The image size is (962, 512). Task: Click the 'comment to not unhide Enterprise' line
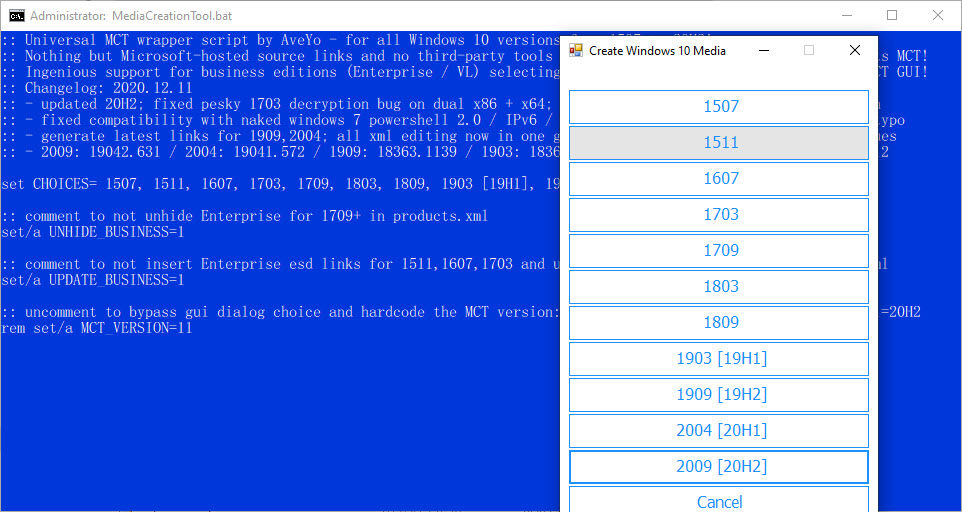click(245, 216)
